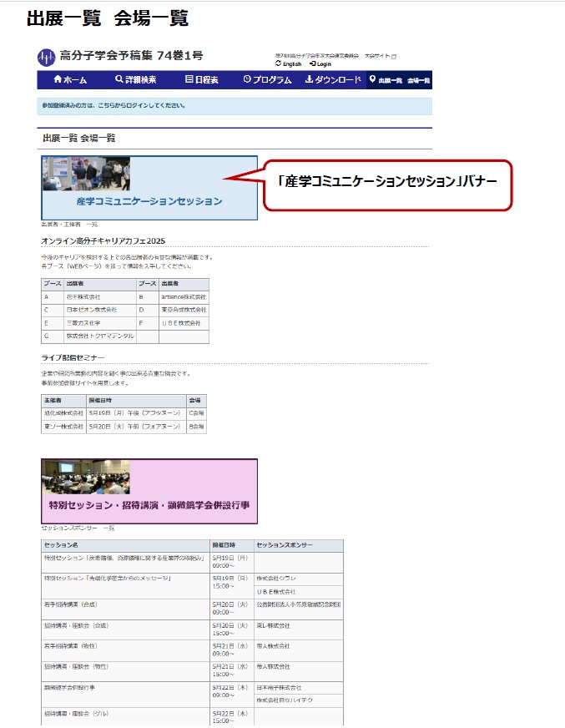This screenshot has width=565, height=728.
Task: Click sponsor 株式会社クラレ
Action: [x=276, y=579]
